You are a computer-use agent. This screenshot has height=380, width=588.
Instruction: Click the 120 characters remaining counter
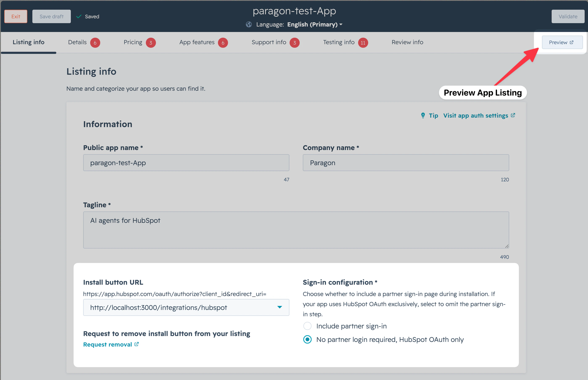(x=505, y=180)
